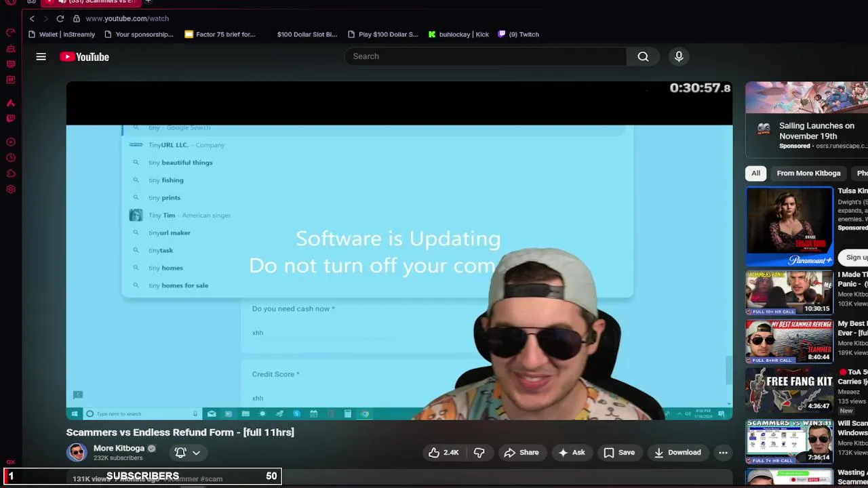868x488 pixels.
Task: Click the video title text
Action: click(180, 432)
